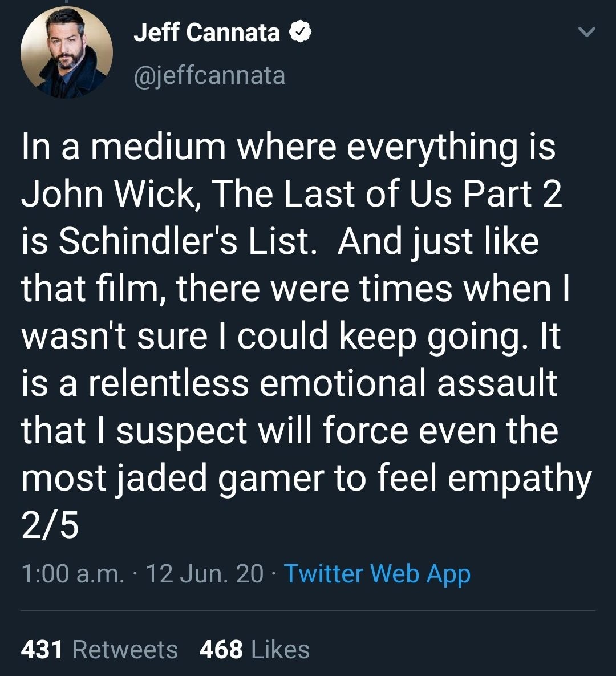View the 431 Retweets list
The height and width of the screenshot is (676, 616).
point(99,649)
